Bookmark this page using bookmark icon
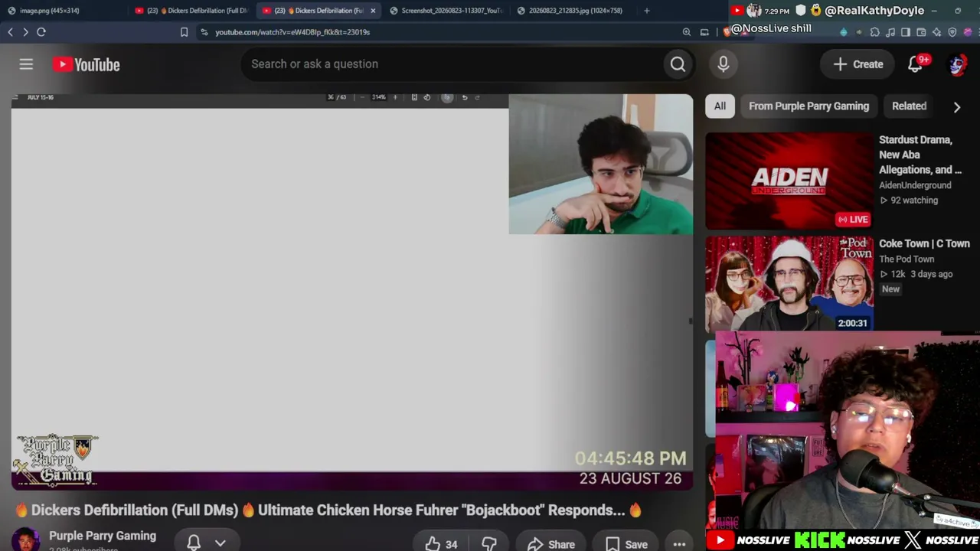Screen dimensions: 980x551 (184, 32)
